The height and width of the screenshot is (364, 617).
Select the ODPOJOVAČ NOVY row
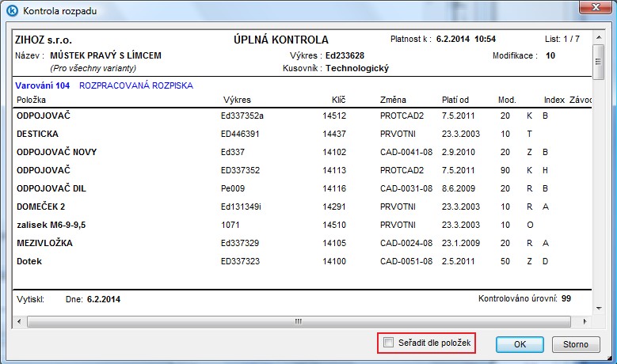coord(303,152)
